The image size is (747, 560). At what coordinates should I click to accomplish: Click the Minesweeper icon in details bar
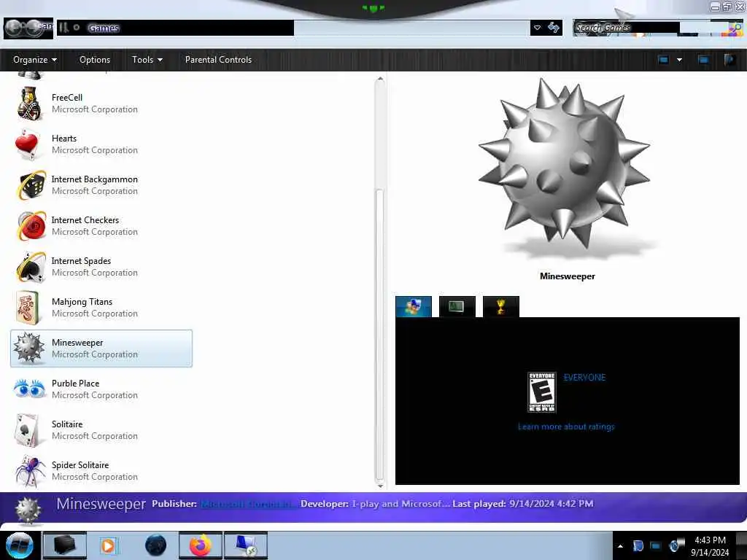[x=28, y=511]
